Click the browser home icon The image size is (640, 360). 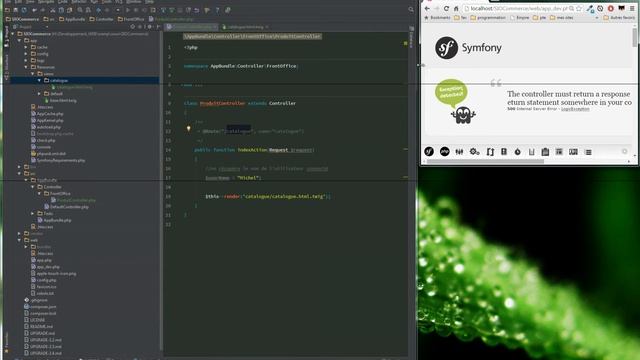click(x=456, y=9)
